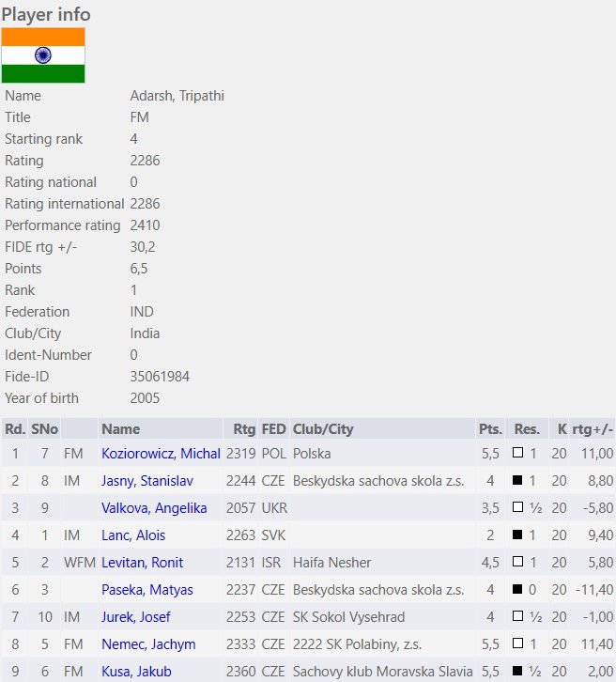Image resolution: width=616 pixels, height=682 pixels.
Task: Open Levitan, Ronit player link
Action: (x=142, y=563)
